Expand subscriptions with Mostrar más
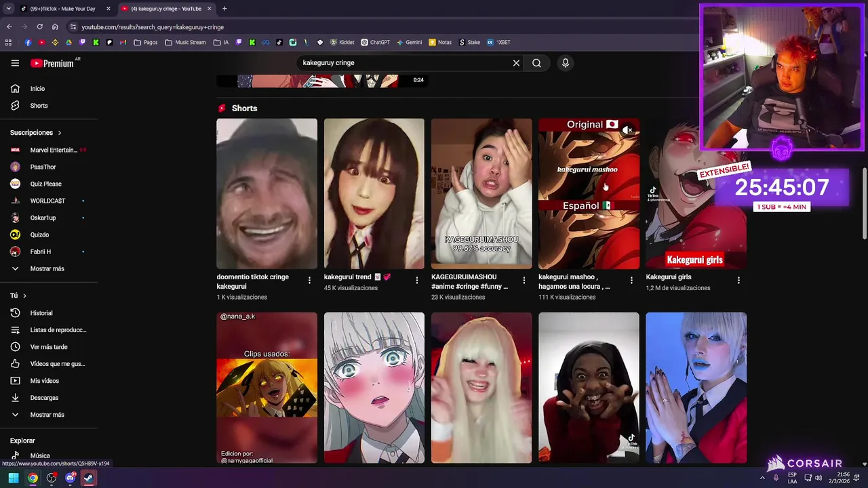This screenshot has width=868, height=488. (x=47, y=268)
